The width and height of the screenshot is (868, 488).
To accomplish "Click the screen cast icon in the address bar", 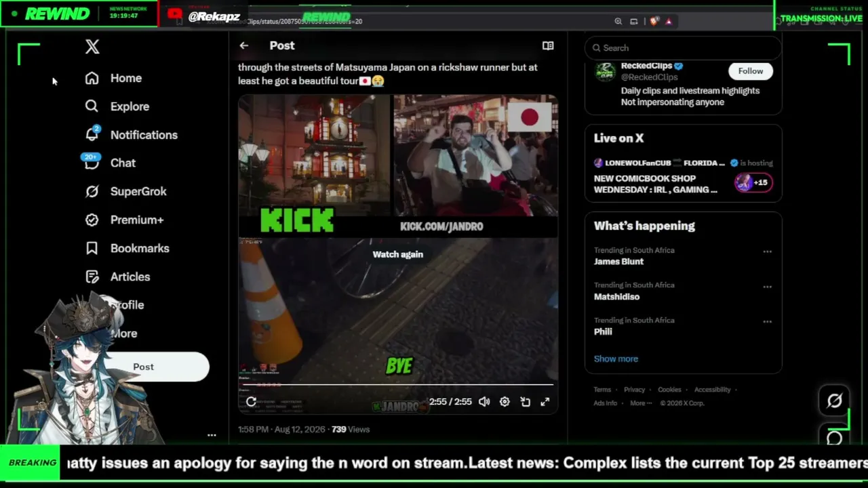I will 634,21.
